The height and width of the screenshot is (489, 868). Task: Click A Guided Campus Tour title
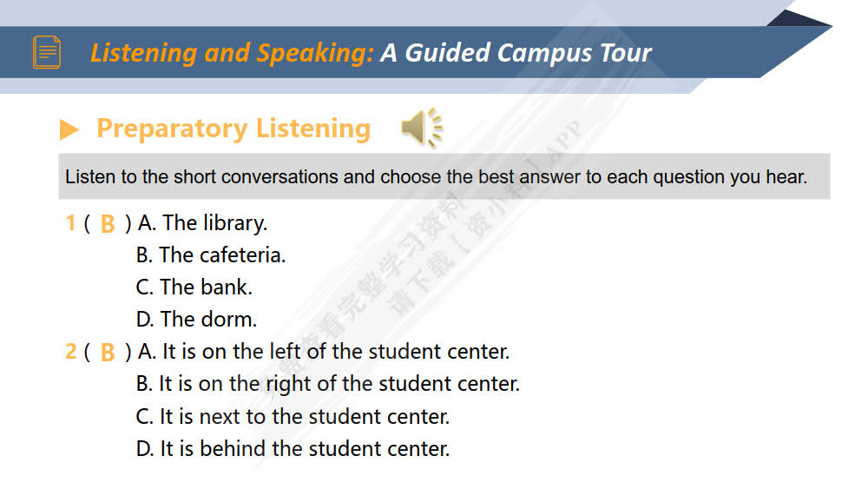516,53
